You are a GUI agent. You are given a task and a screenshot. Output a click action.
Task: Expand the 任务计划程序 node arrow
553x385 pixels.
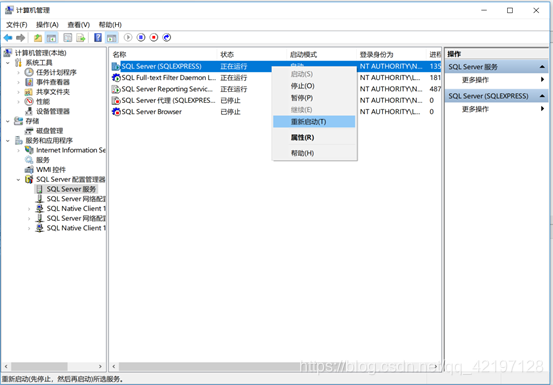[18, 73]
